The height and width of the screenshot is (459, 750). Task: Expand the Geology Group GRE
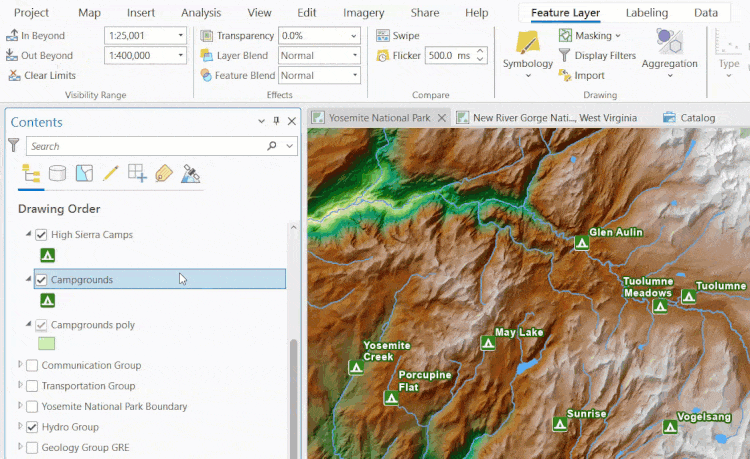pyautogui.click(x=20, y=446)
